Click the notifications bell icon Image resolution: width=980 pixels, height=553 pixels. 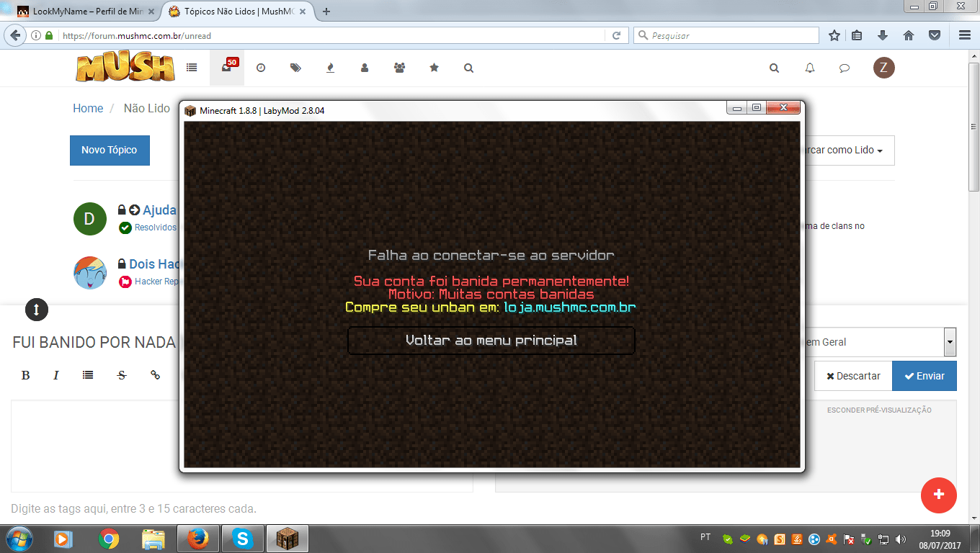click(810, 68)
